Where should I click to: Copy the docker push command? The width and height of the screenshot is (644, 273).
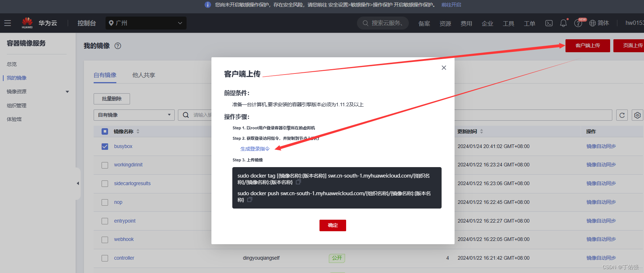pos(250,199)
